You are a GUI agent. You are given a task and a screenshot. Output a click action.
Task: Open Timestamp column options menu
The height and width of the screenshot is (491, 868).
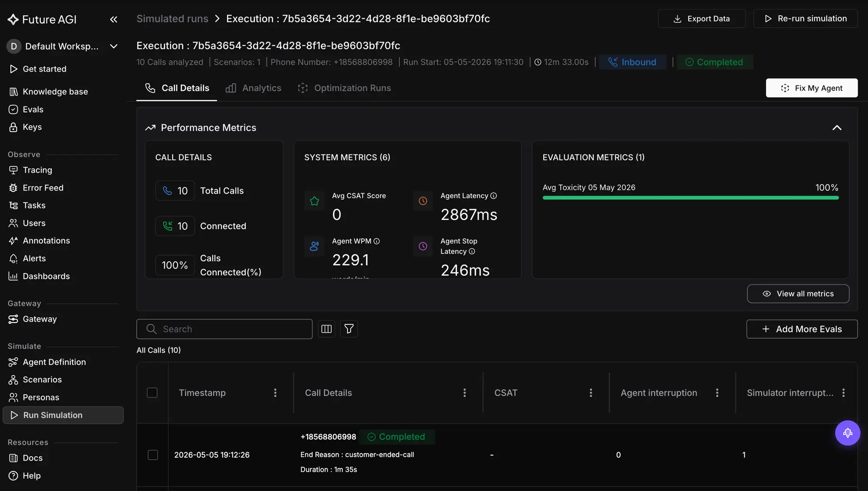[x=275, y=393]
